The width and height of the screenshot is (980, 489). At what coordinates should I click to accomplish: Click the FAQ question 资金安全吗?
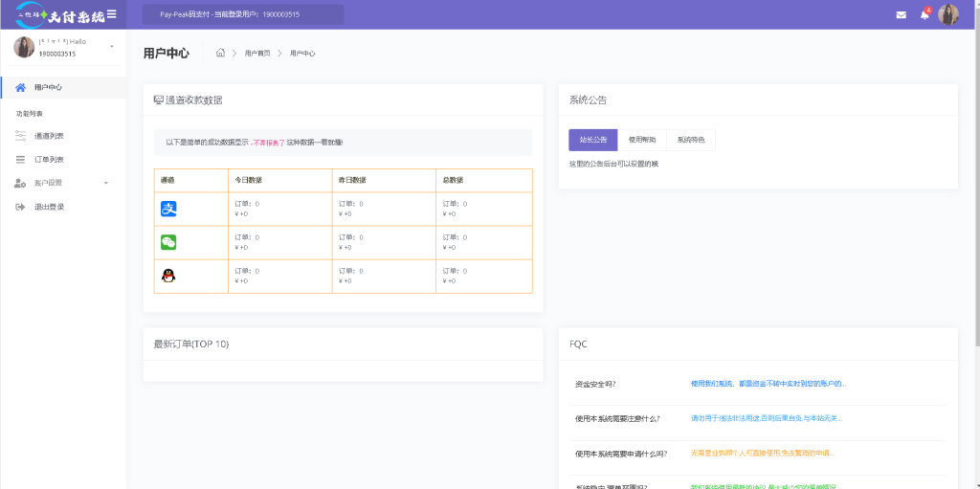coord(595,384)
